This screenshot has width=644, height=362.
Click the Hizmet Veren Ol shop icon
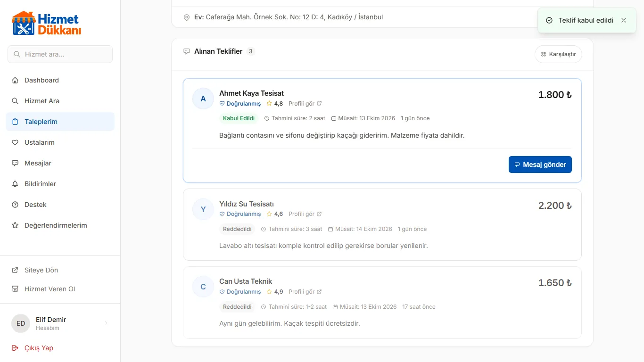15,289
